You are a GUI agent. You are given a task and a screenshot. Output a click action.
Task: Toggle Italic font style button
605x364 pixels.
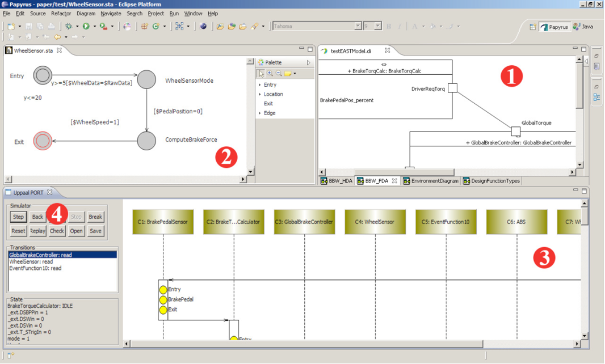(400, 26)
